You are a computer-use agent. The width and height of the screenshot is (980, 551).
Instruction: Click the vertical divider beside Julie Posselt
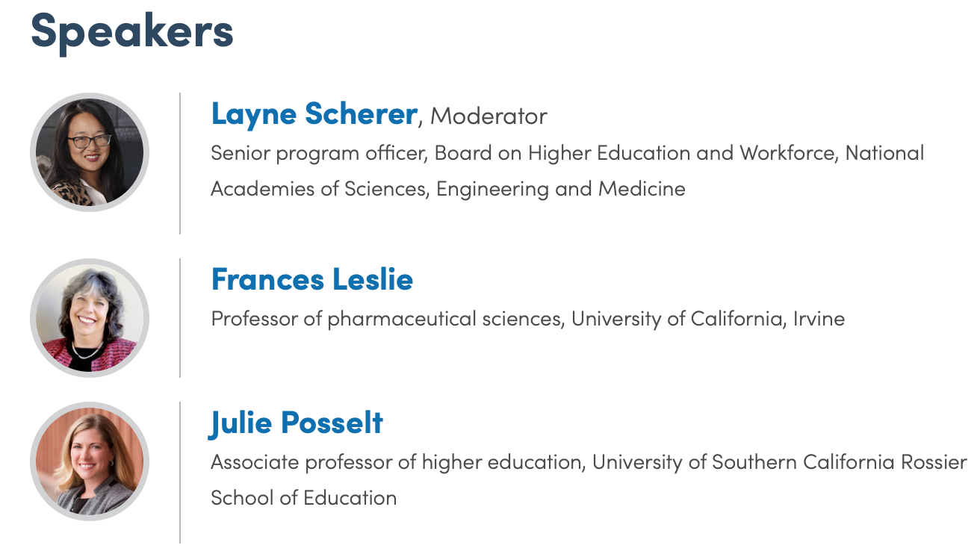[180, 472]
